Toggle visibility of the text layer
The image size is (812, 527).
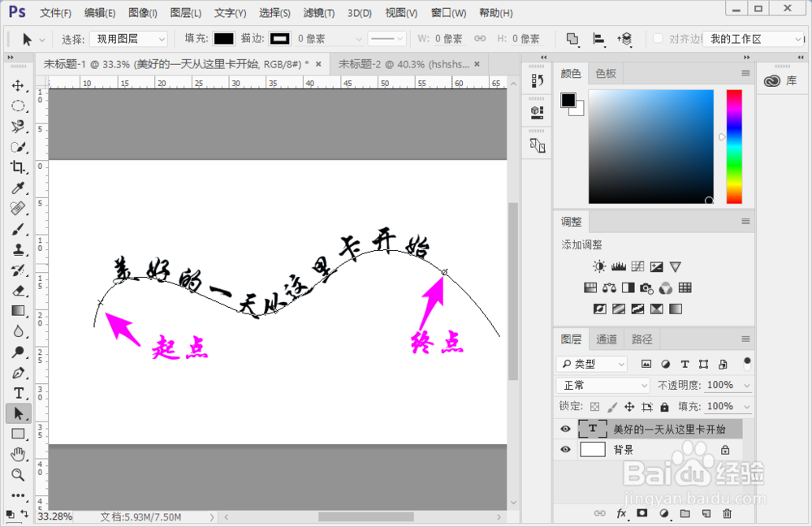click(x=564, y=429)
